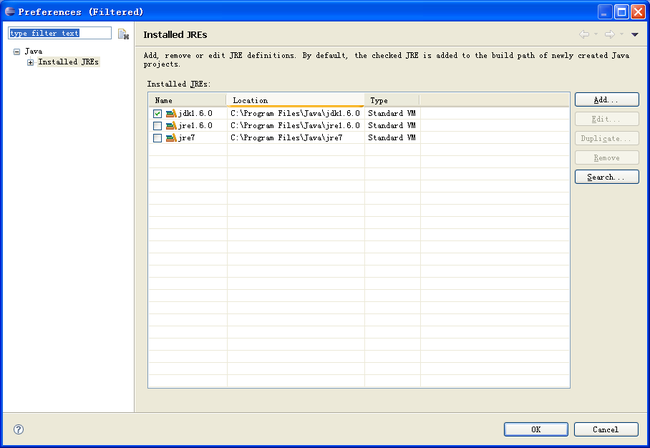This screenshot has height=448, width=650.
Task: Click Standard VM type in jre1.6.0 row
Action: (392, 125)
